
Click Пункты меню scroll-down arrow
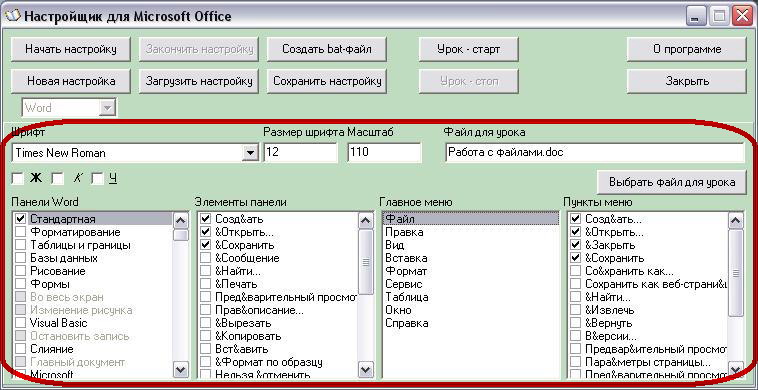tap(736, 370)
